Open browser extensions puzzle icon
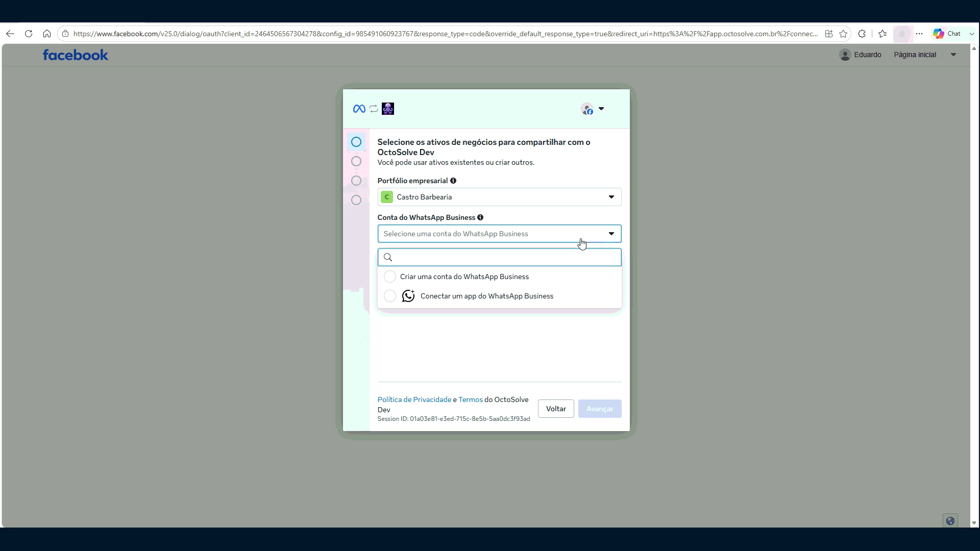The height and width of the screenshot is (551, 980). click(x=862, y=34)
